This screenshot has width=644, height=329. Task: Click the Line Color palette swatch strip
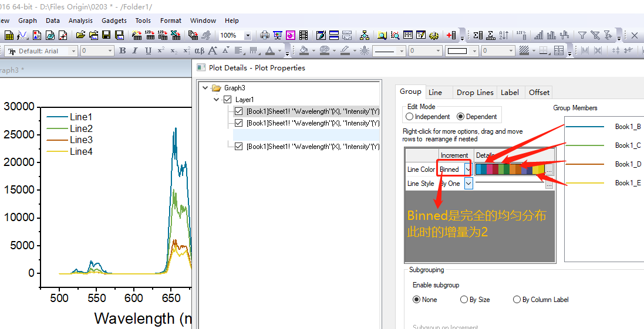pos(510,169)
